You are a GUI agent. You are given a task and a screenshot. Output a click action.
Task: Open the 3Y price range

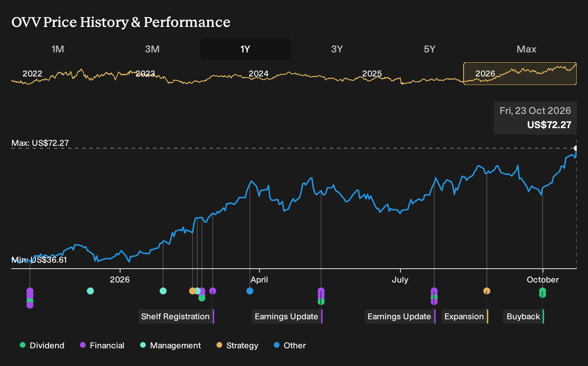pyautogui.click(x=337, y=49)
